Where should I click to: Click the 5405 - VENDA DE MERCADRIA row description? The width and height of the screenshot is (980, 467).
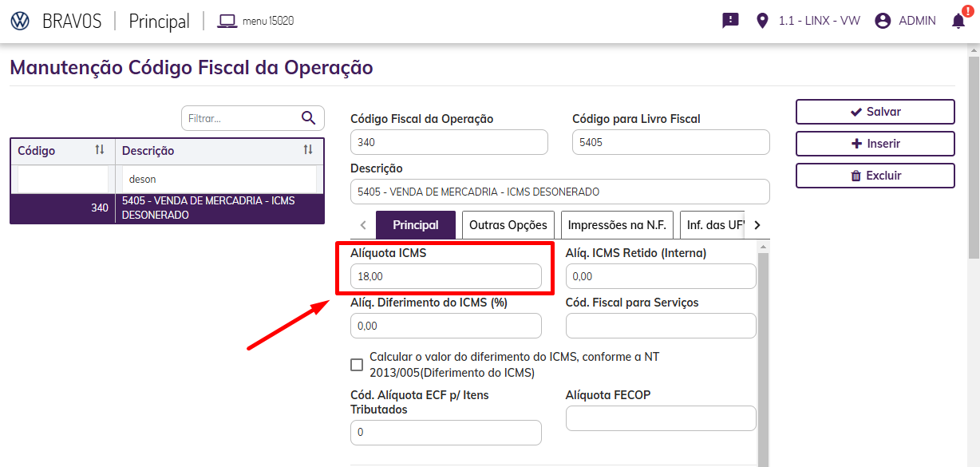tap(208, 208)
